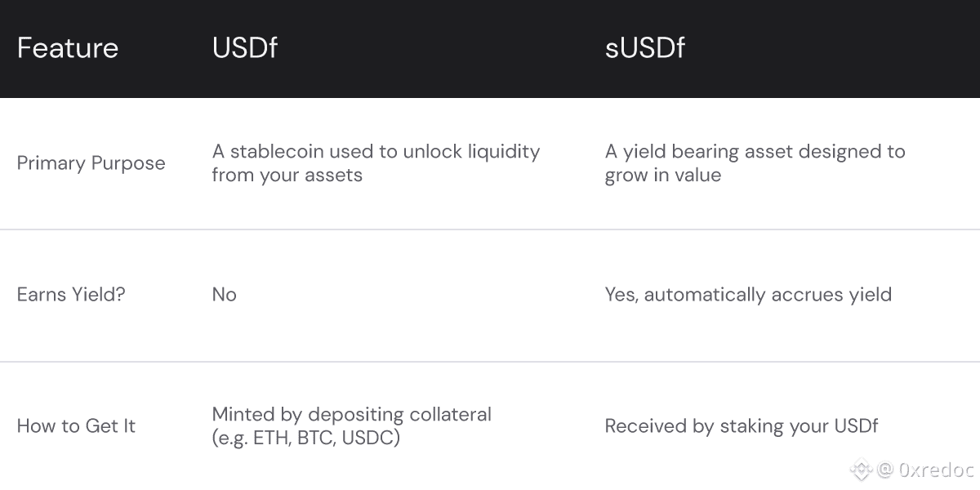
Task: Click the word BTC in the examples
Action: click(x=314, y=438)
